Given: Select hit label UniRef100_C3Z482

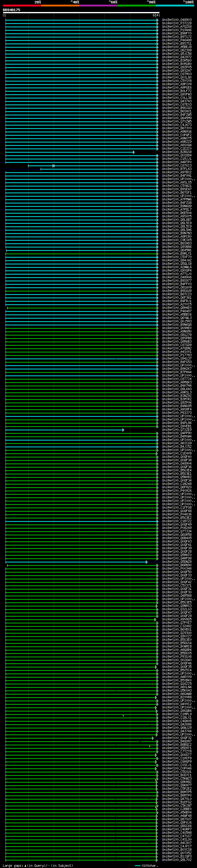Looking at the screenshot, I should pyautogui.click(x=177, y=626).
